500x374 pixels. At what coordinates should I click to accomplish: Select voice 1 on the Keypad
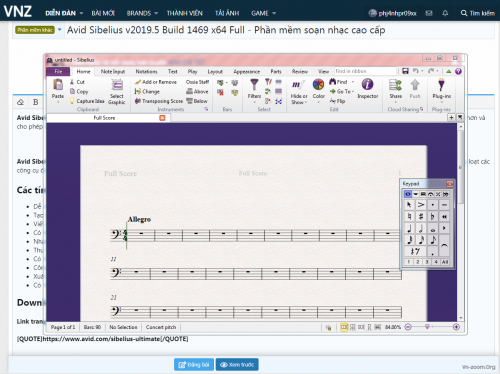(409, 262)
